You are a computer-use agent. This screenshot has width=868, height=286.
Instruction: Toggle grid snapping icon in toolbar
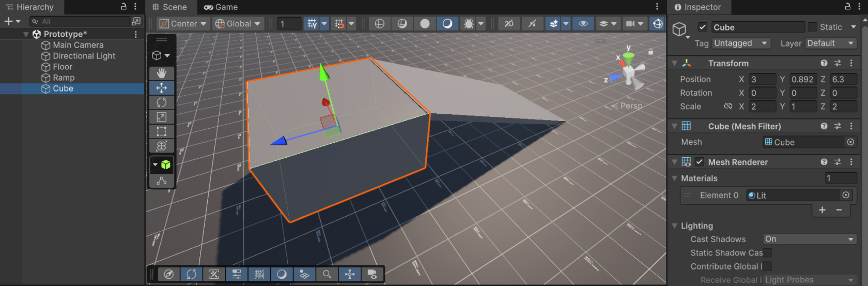point(312,24)
